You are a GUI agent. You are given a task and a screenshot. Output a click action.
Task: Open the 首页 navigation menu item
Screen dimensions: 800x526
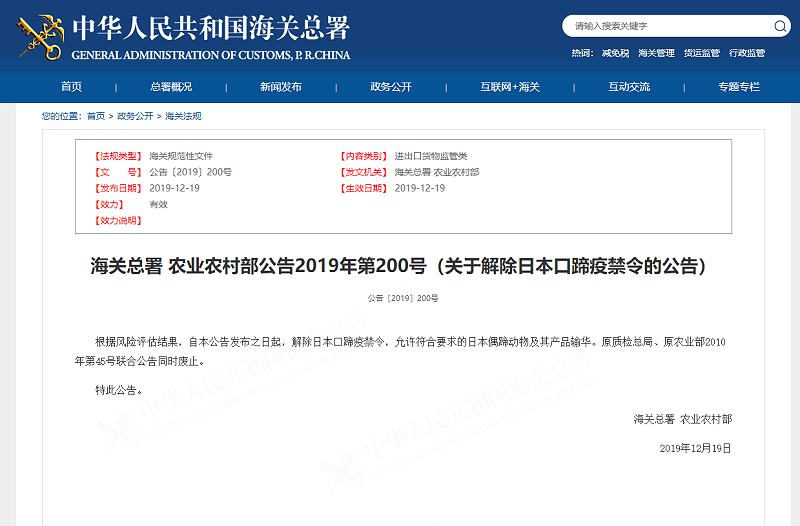71,87
